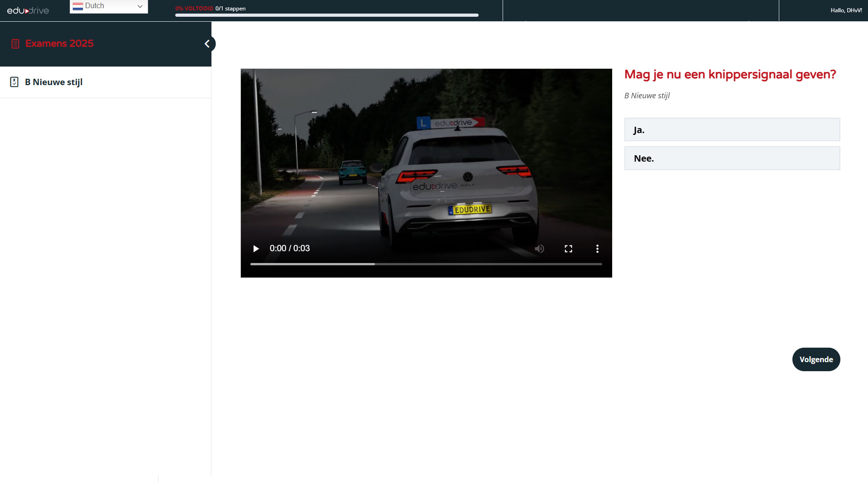Open the video's three-dot options menu

coord(597,249)
